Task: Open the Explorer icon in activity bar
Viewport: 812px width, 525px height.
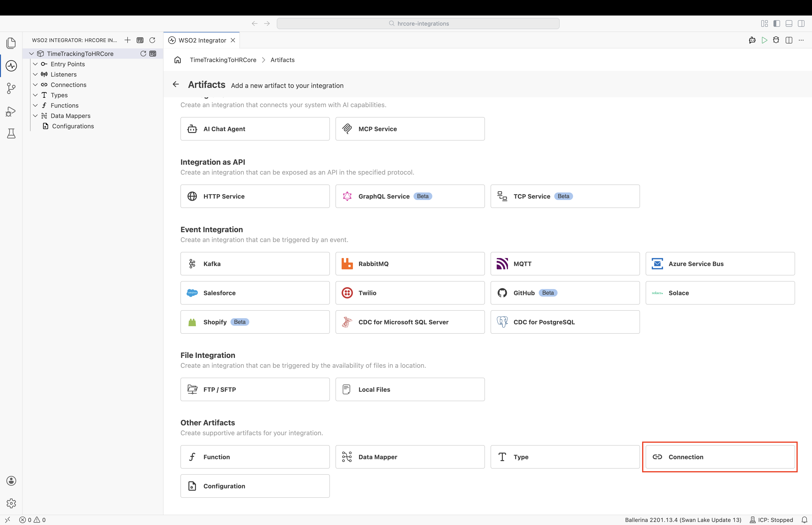Action: click(x=11, y=43)
